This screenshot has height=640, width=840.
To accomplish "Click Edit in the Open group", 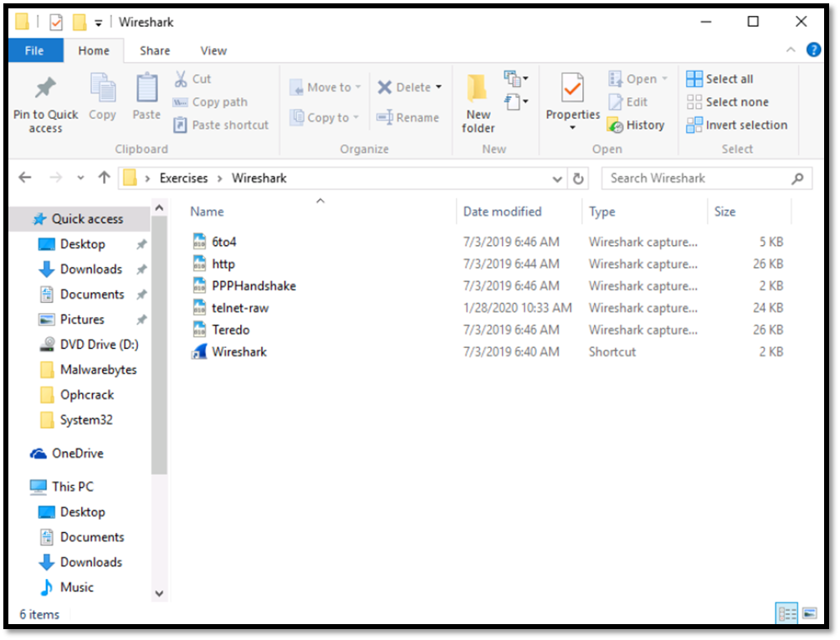I will click(627, 102).
